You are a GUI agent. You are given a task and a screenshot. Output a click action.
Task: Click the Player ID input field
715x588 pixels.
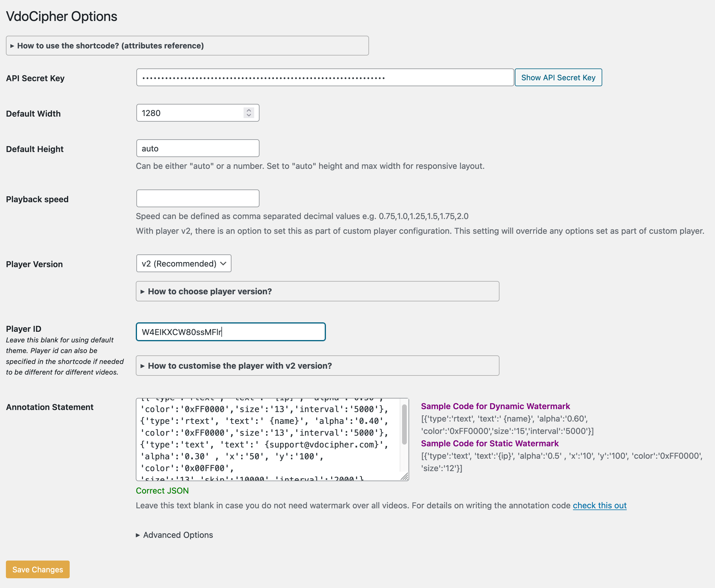tap(231, 332)
